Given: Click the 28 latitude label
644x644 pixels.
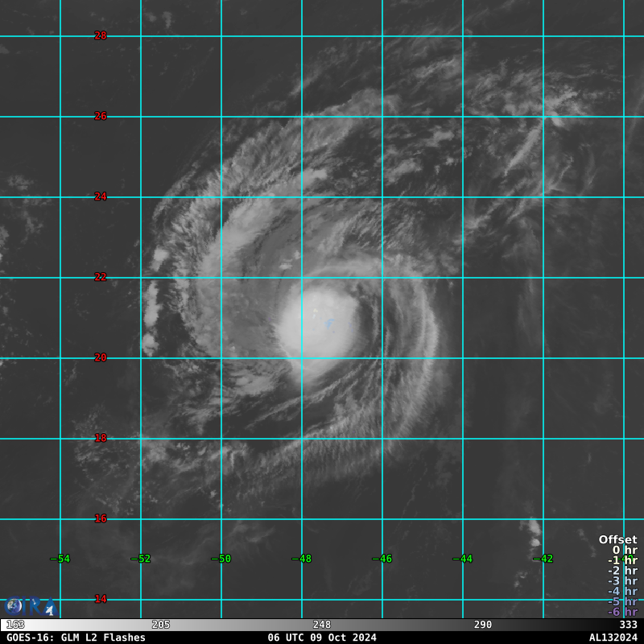Looking at the screenshot, I should (x=101, y=35).
